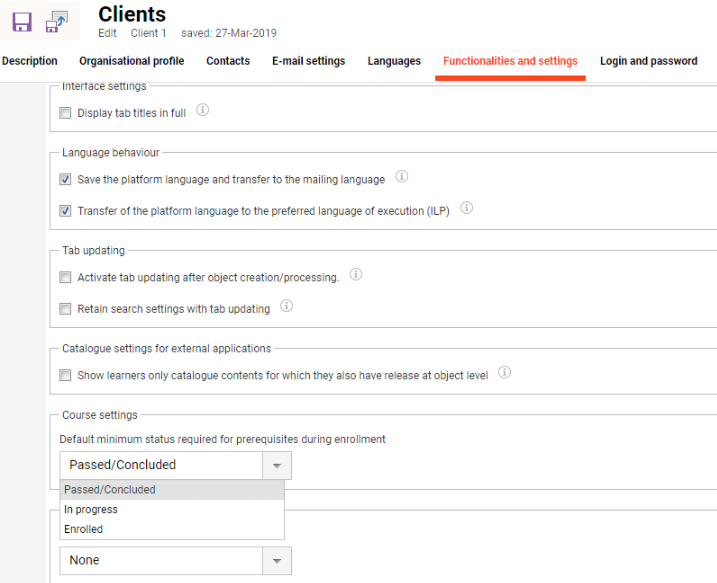Click the Save floppy disk icon
Viewport: 717px width, 583px height.
(x=22, y=22)
